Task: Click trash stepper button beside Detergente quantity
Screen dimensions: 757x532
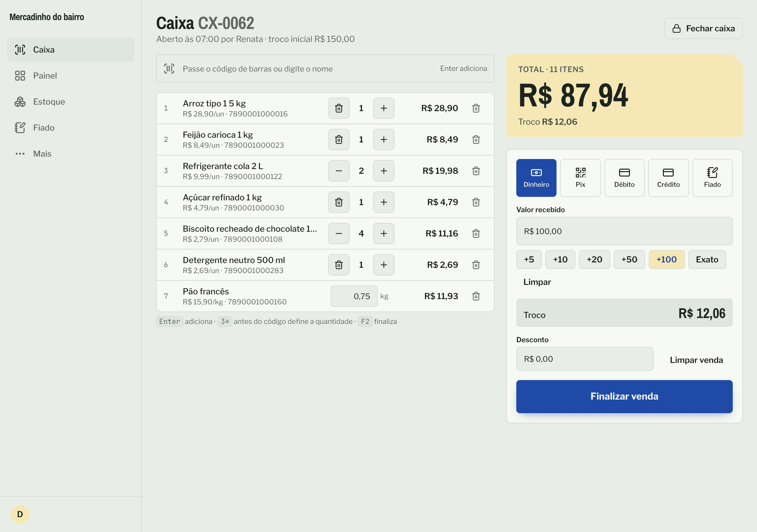Action: tap(339, 265)
